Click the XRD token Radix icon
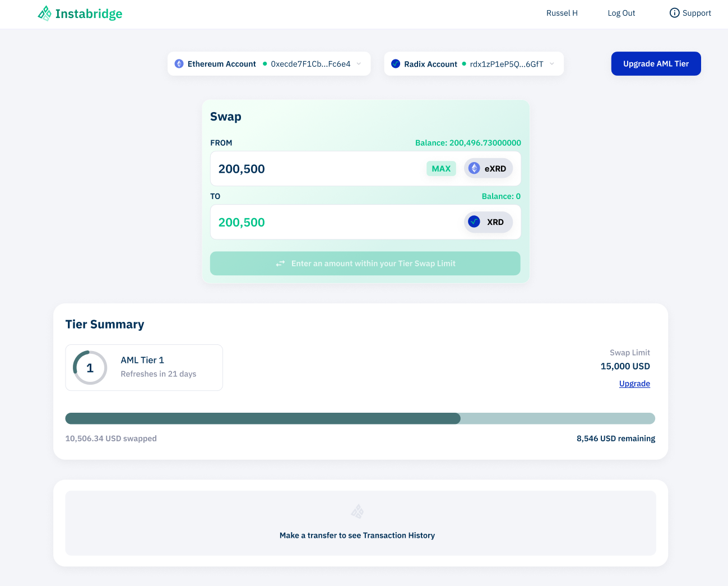The height and width of the screenshot is (586, 728). pos(474,222)
